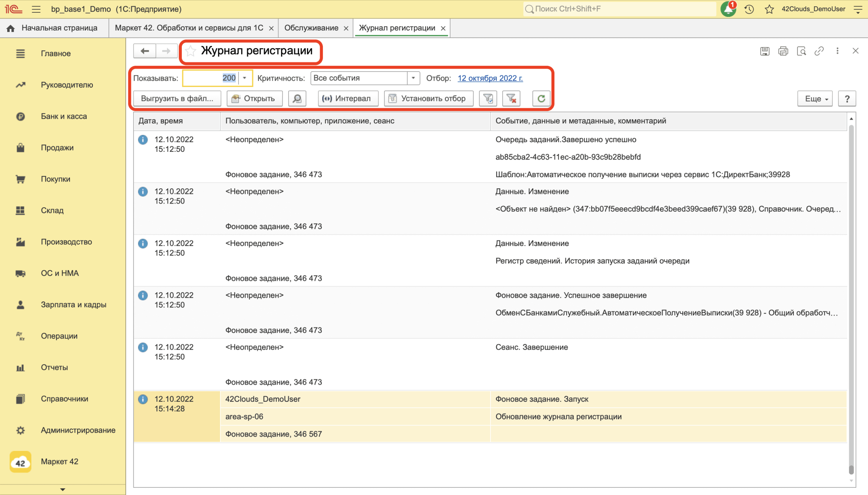Viewport: 868px width, 495px height.
Task: Click the refresh journal icon button
Action: click(541, 98)
